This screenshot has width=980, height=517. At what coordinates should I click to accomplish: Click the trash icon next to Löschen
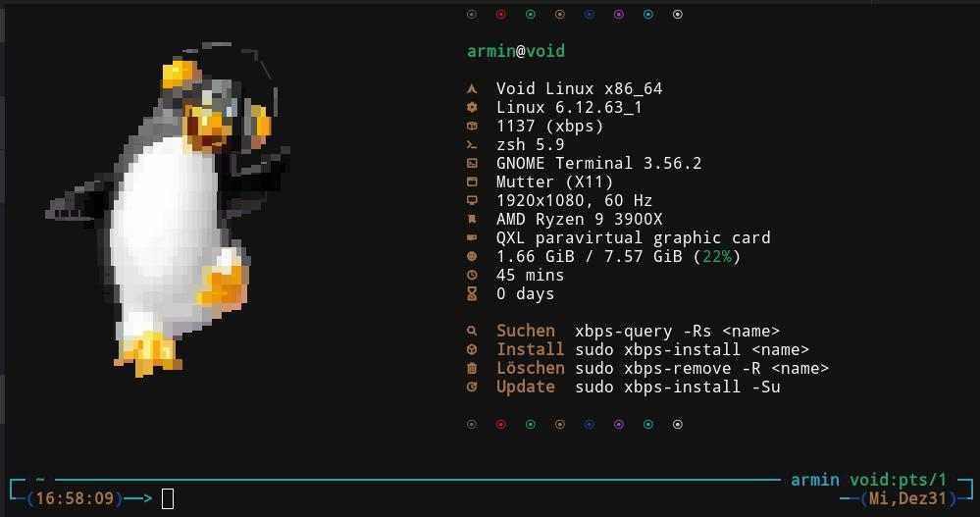click(x=472, y=369)
